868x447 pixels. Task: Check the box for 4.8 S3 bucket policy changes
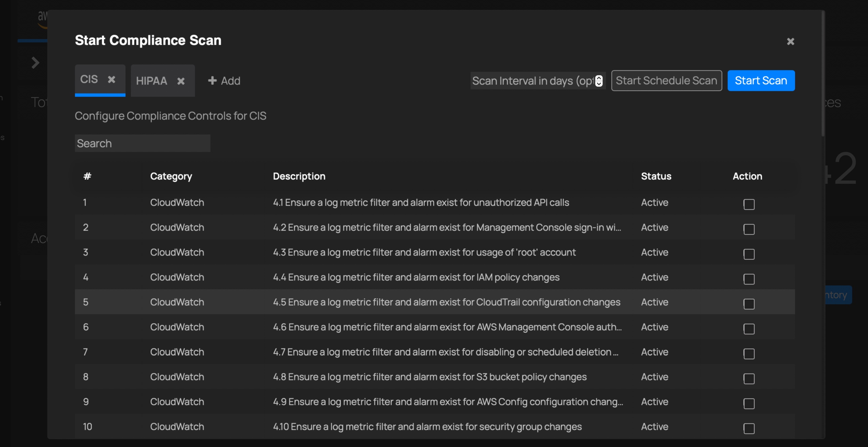[749, 378]
